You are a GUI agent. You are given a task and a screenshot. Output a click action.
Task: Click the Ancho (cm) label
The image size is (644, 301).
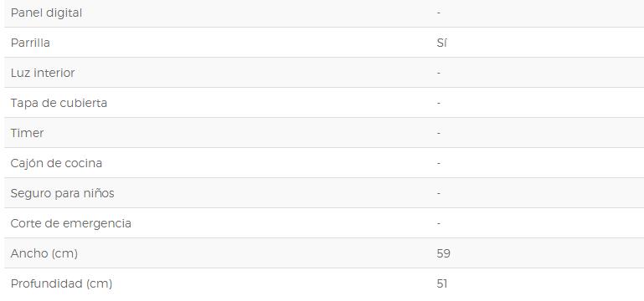click(x=44, y=253)
